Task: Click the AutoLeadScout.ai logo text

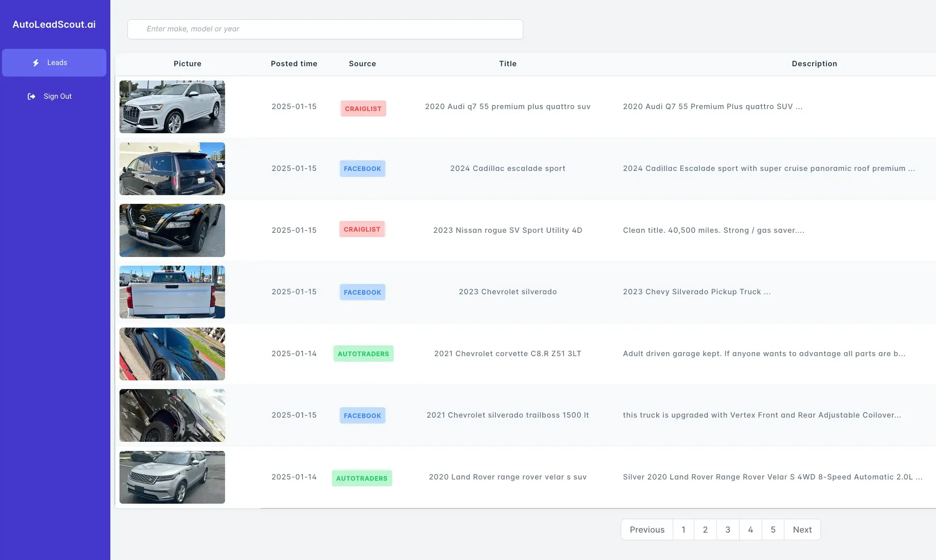Action: (54, 25)
